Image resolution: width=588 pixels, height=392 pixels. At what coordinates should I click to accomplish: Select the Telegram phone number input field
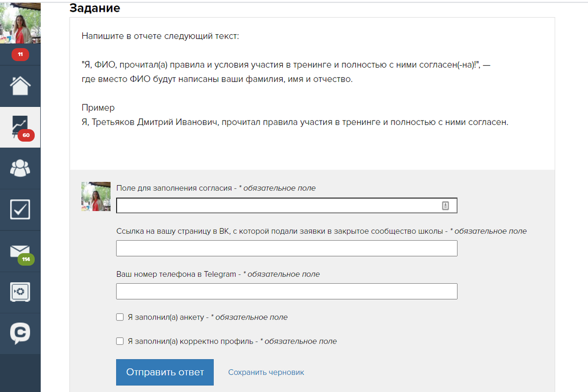click(287, 291)
